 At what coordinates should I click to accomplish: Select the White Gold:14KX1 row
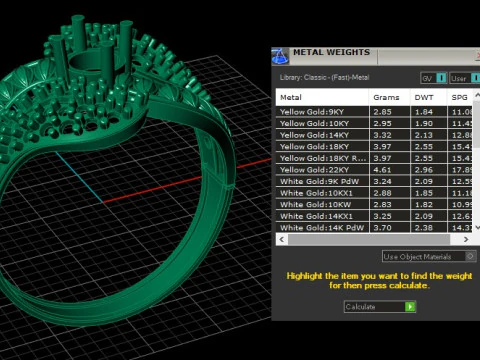[x=374, y=216]
